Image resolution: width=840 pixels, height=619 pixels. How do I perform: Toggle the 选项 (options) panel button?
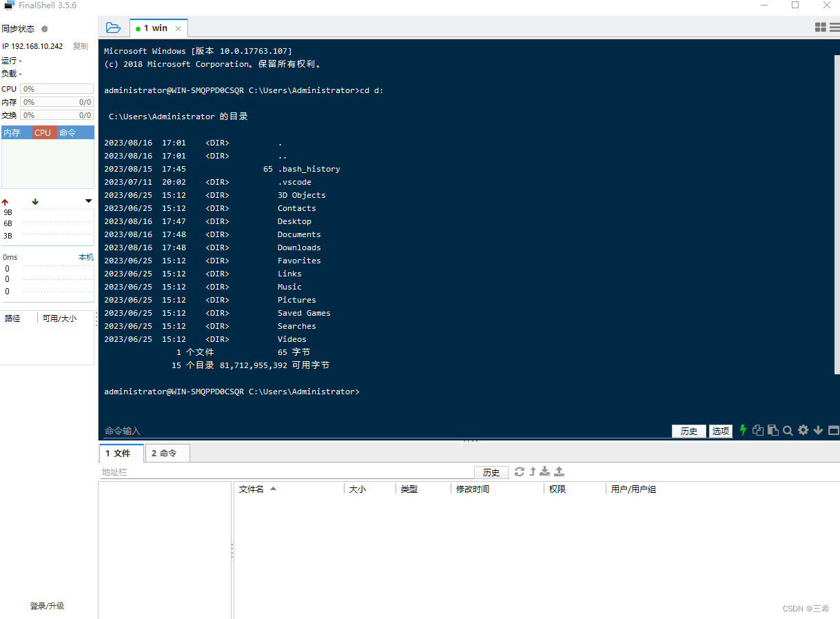click(x=720, y=431)
